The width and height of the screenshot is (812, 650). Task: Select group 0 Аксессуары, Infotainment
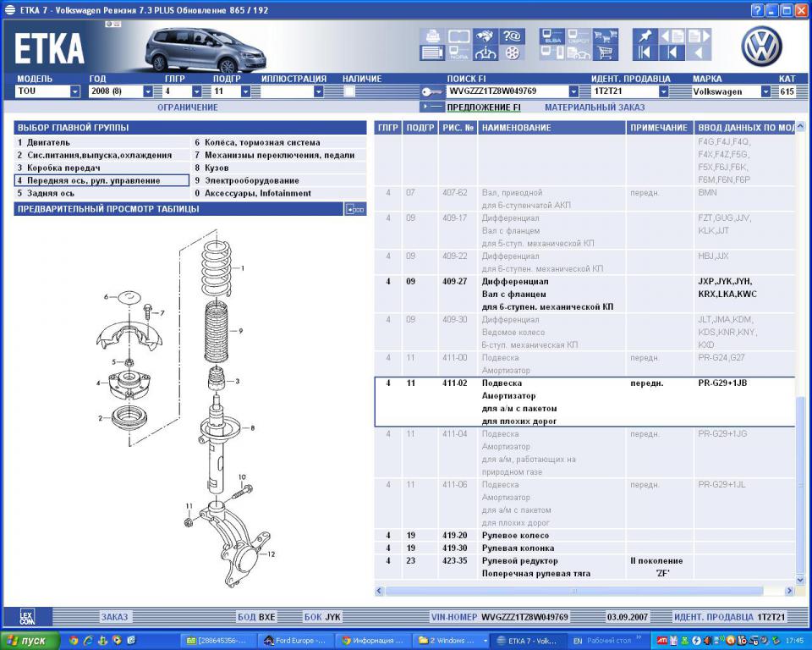tap(278, 193)
